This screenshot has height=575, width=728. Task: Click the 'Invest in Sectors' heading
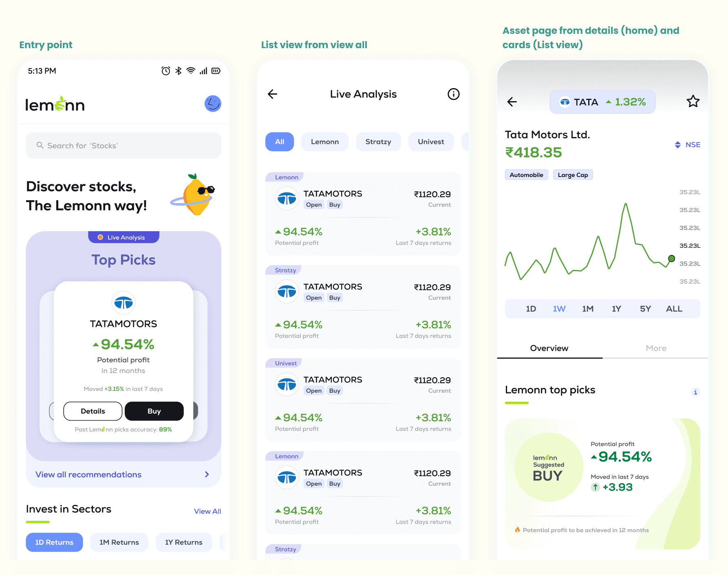click(x=68, y=509)
